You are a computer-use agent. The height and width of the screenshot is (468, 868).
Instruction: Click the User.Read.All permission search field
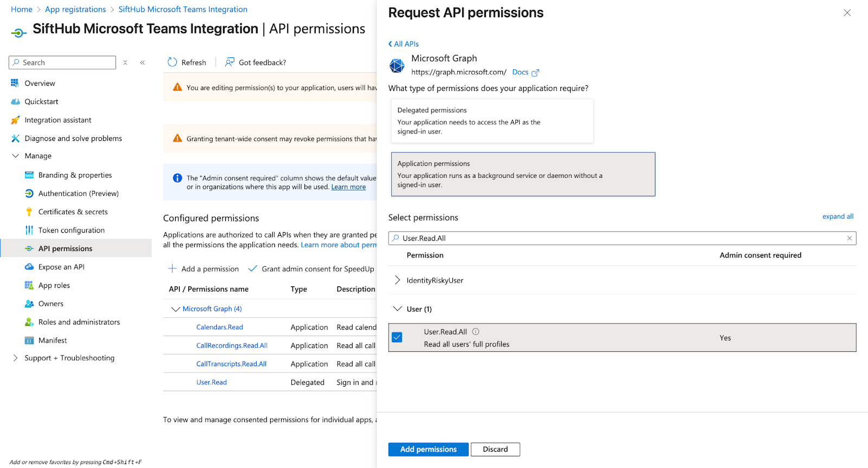tap(618, 238)
